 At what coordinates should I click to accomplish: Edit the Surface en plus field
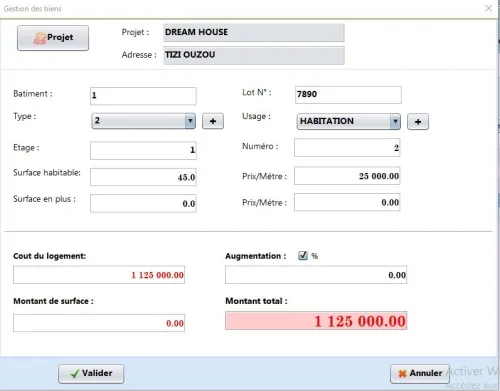click(143, 203)
